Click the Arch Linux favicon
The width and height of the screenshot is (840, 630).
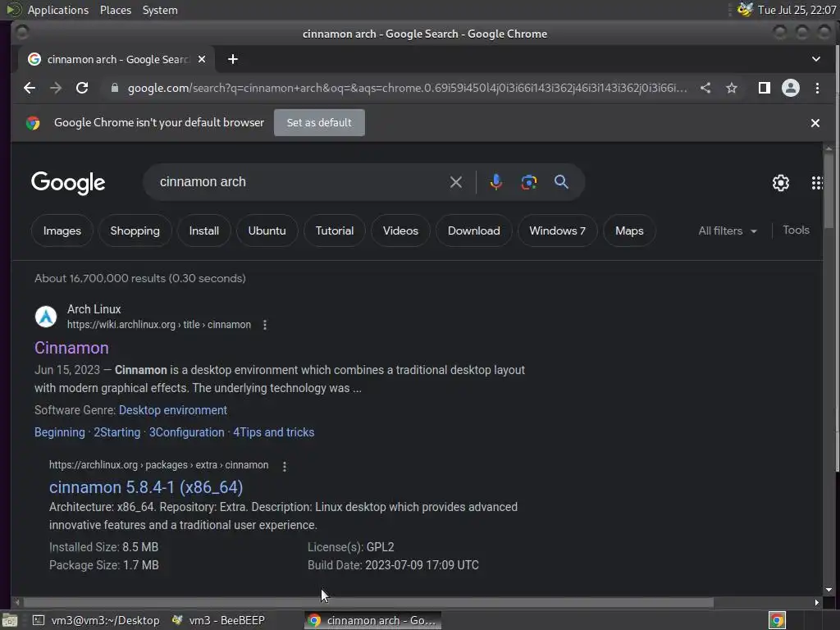[x=46, y=317]
